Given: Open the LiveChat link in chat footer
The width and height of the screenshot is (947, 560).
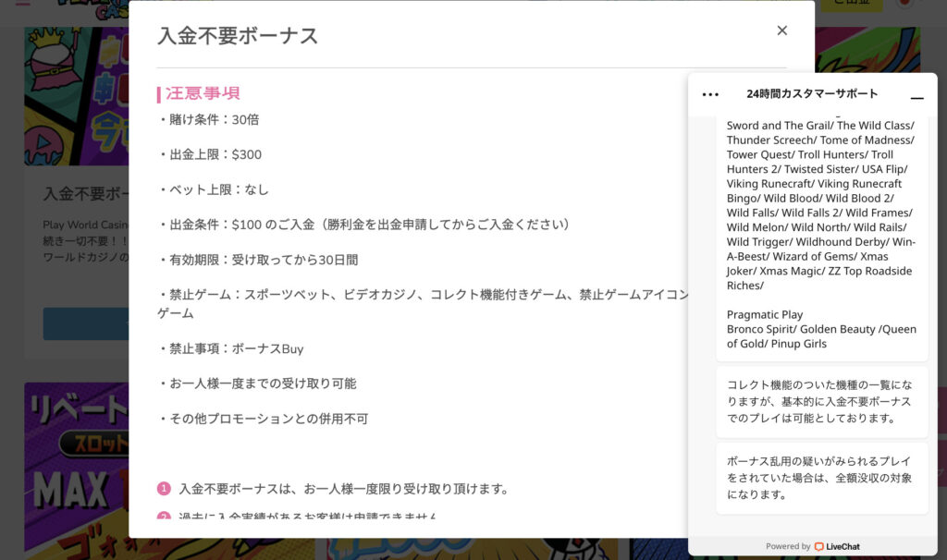Looking at the screenshot, I should click(x=837, y=546).
